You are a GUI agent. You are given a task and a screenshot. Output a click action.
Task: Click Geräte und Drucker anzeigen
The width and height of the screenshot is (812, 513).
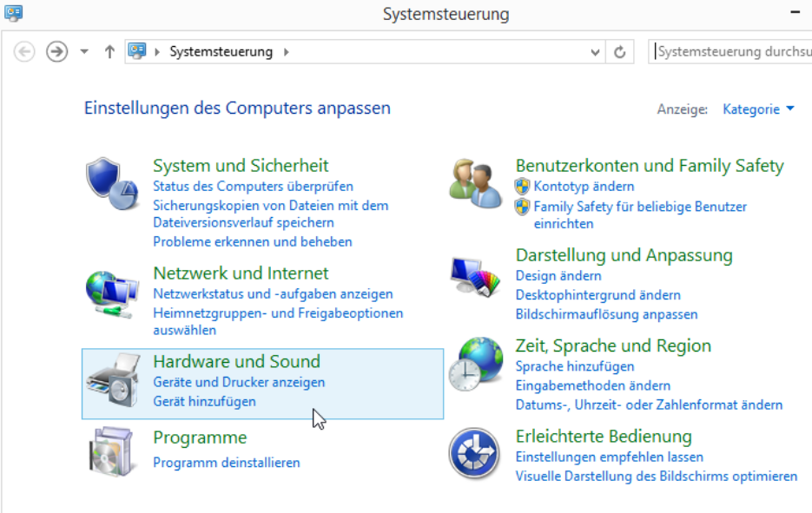click(239, 382)
